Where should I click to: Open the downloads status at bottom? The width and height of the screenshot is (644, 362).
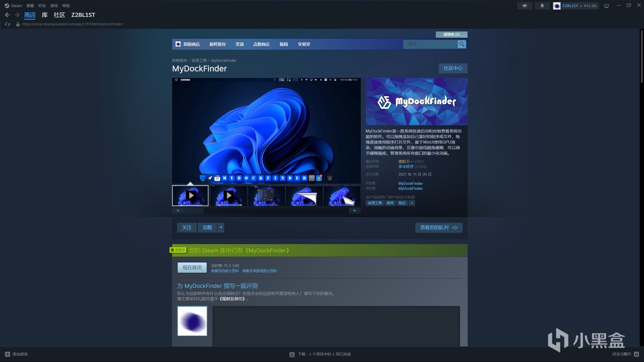pos(320,354)
